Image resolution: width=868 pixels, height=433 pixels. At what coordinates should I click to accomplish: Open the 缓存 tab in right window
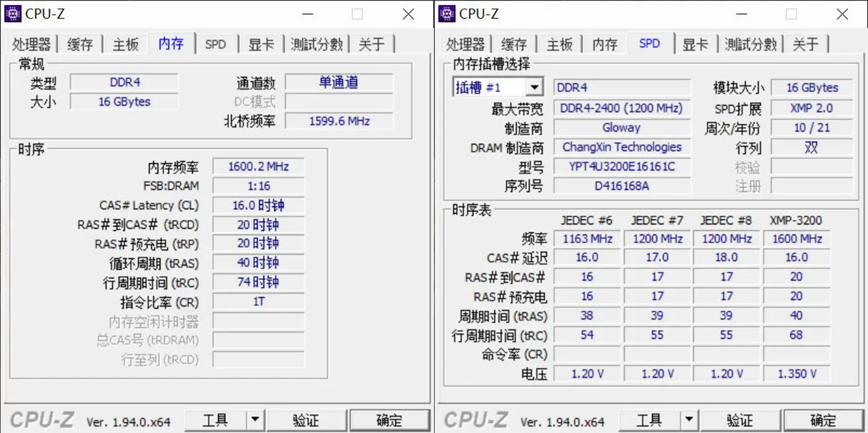[x=514, y=45]
